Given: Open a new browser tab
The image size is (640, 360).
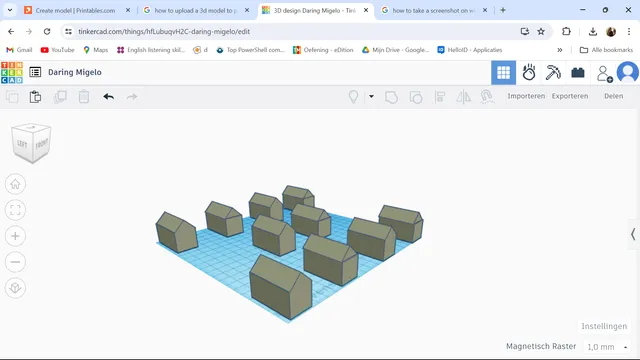Looking at the screenshot, I should [503, 10].
